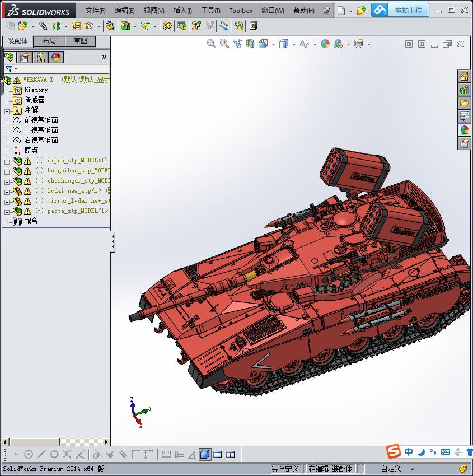Click the Zoom to Fit magnifier icon
Image resolution: width=473 pixels, height=476 pixels.
tap(211, 44)
